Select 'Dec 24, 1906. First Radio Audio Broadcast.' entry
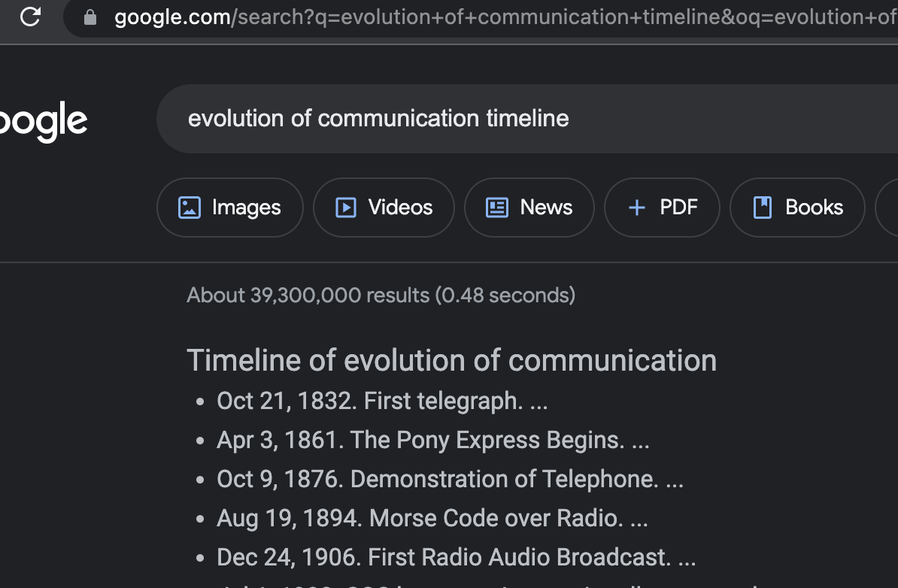This screenshot has width=898, height=588. (x=457, y=557)
